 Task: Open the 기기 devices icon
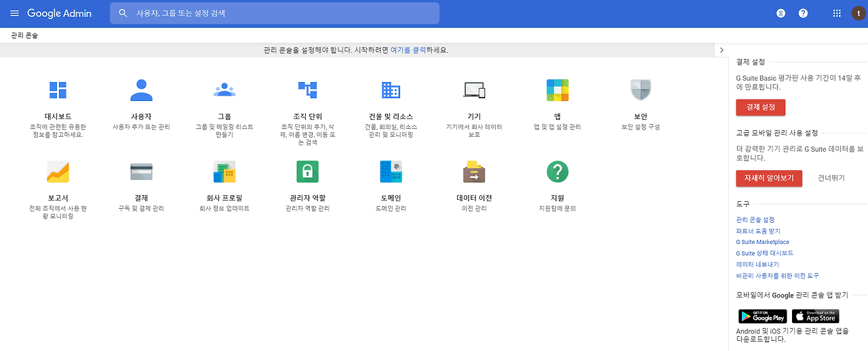(474, 89)
